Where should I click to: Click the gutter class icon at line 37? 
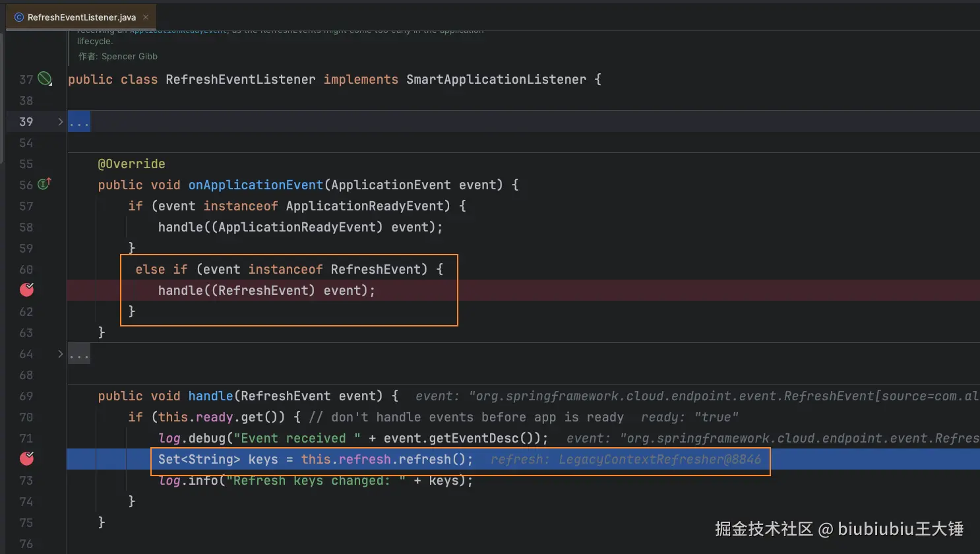[x=45, y=79]
